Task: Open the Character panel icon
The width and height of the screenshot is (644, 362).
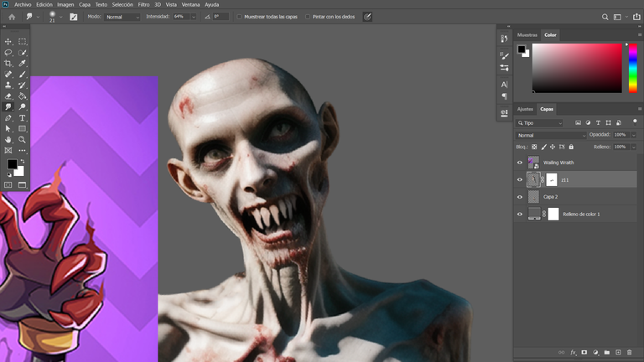Action: coord(504,85)
